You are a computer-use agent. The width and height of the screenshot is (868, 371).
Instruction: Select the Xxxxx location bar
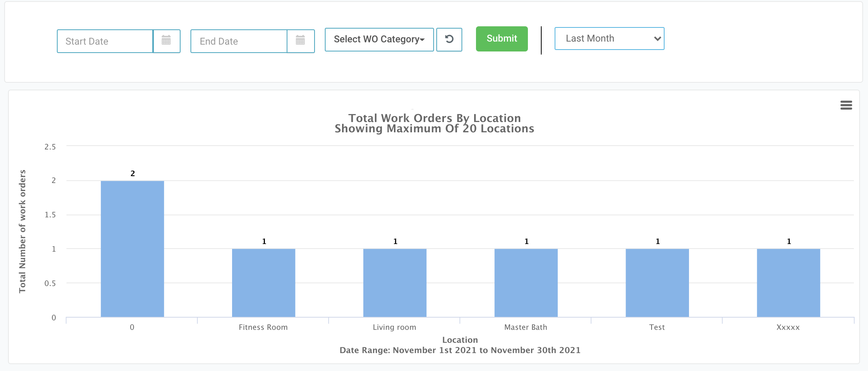(x=788, y=283)
